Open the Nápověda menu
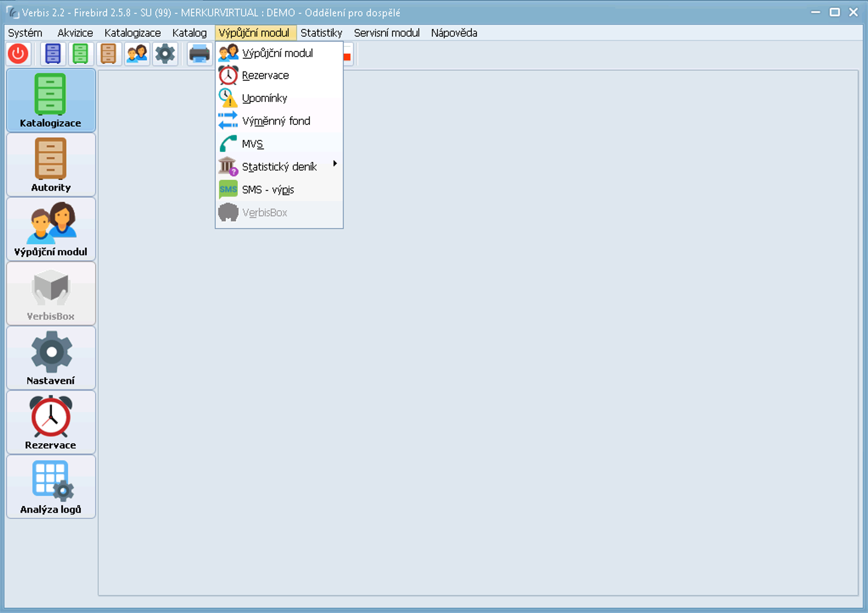Image resolution: width=868 pixels, height=613 pixels. pos(454,33)
